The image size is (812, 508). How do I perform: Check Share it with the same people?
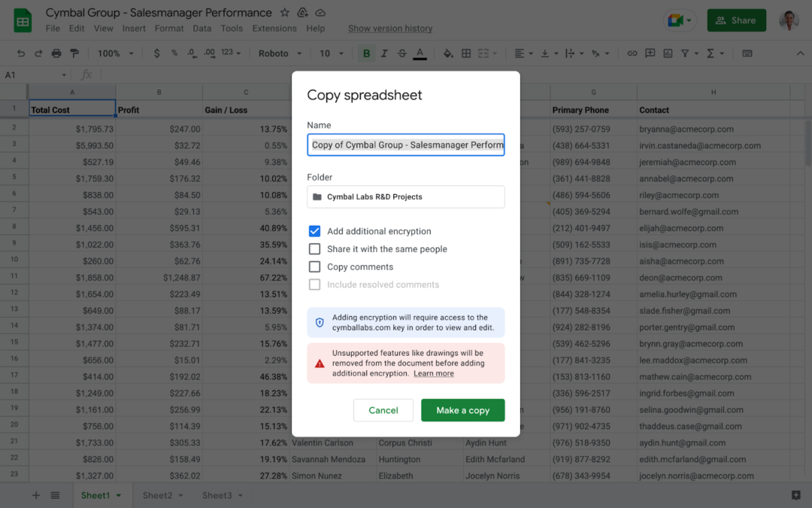coord(314,249)
